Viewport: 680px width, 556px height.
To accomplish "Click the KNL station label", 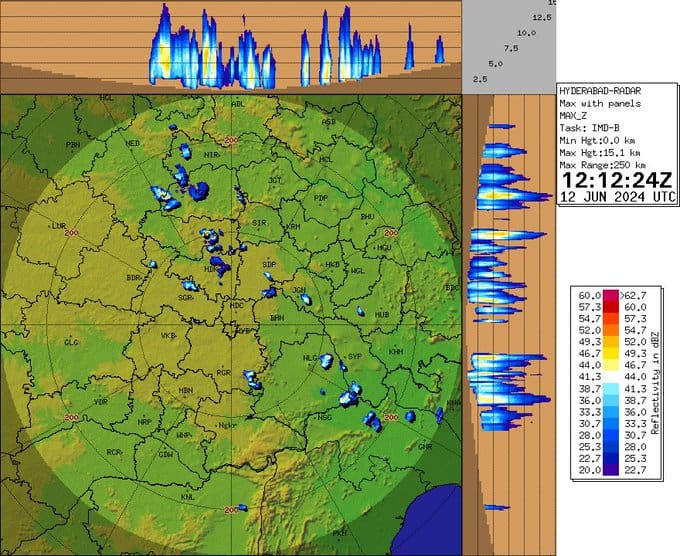I will [188, 497].
